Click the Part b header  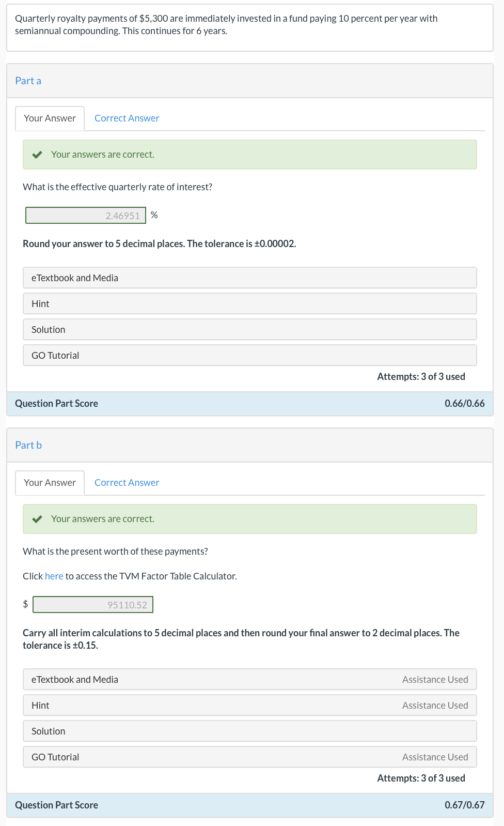point(28,445)
